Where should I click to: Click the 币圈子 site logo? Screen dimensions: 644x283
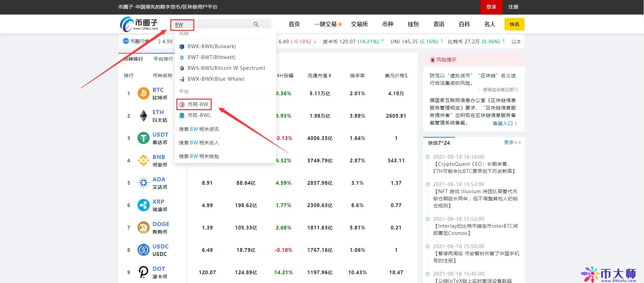pos(139,24)
